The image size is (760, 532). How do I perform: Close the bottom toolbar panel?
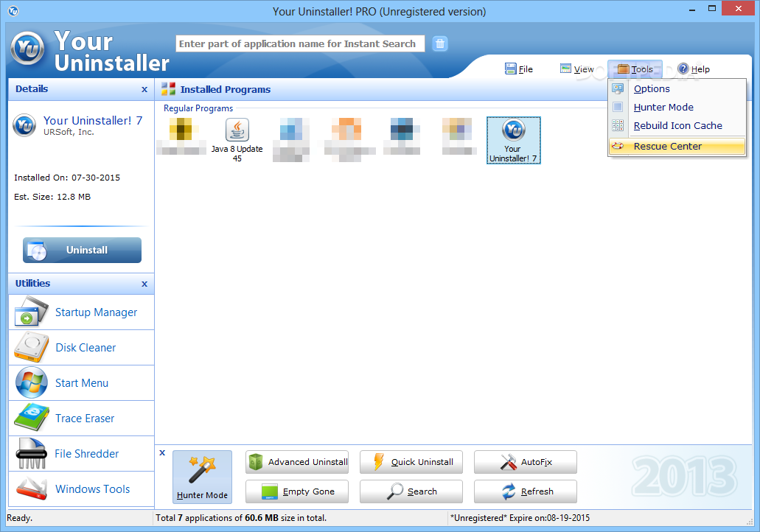[162, 452]
